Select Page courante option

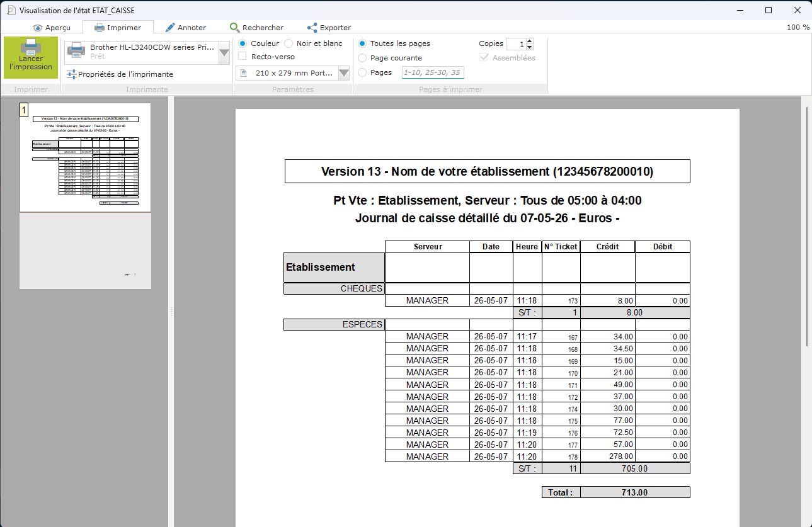click(x=362, y=58)
